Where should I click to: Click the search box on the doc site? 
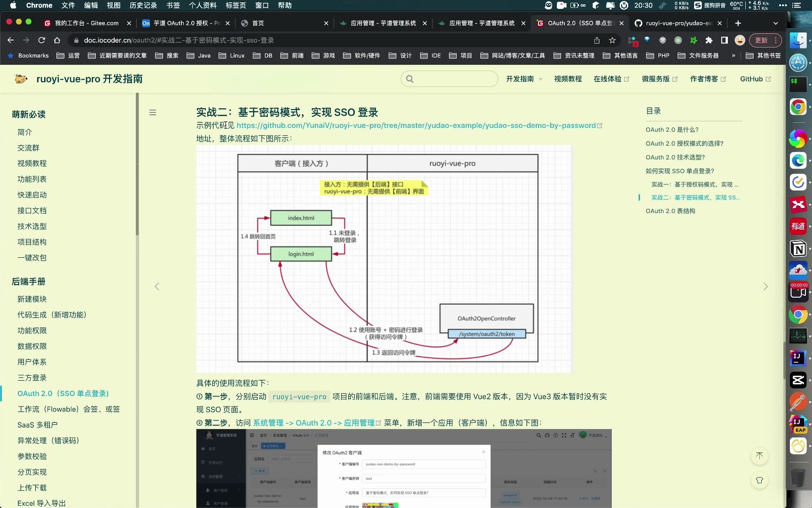click(449, 79)
